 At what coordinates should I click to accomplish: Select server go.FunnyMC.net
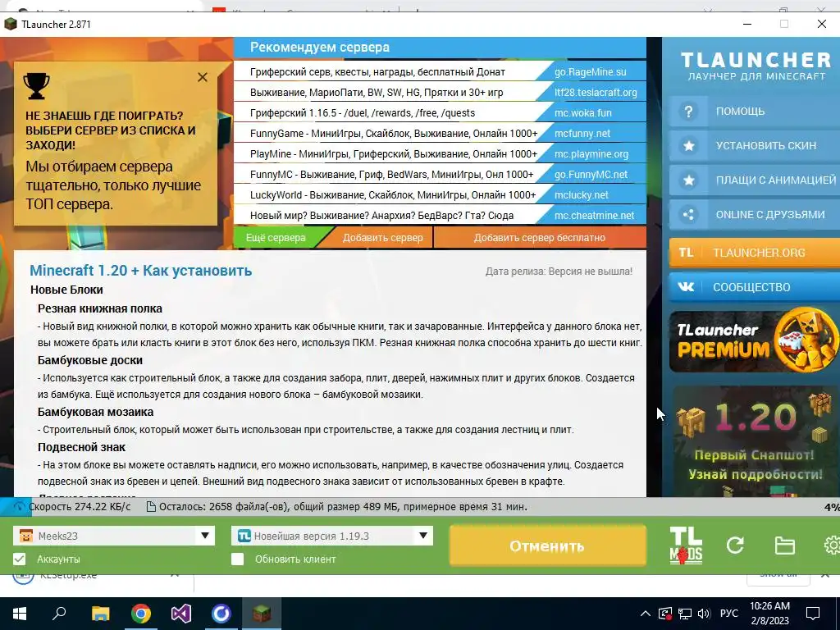pyautogui.click(x=591, y=175)
